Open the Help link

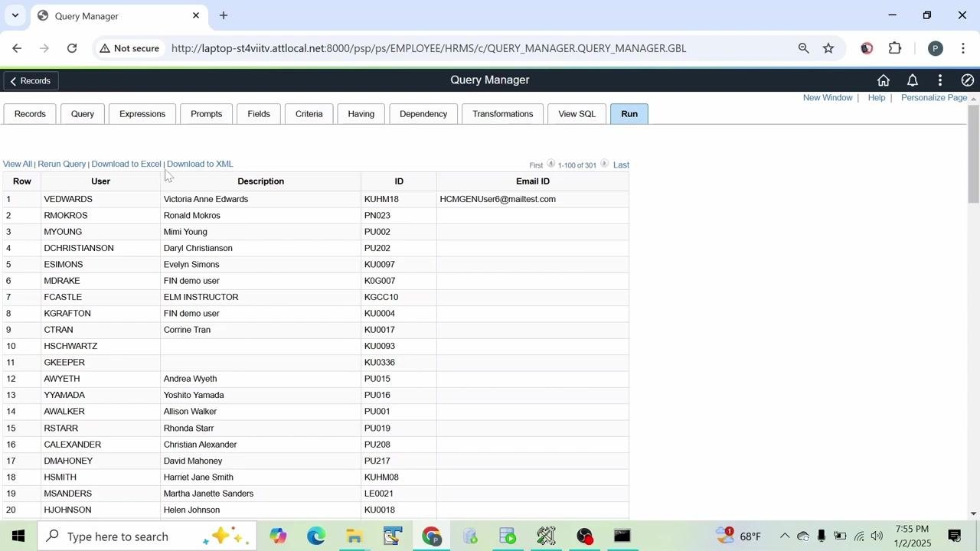tap(877, 98)
